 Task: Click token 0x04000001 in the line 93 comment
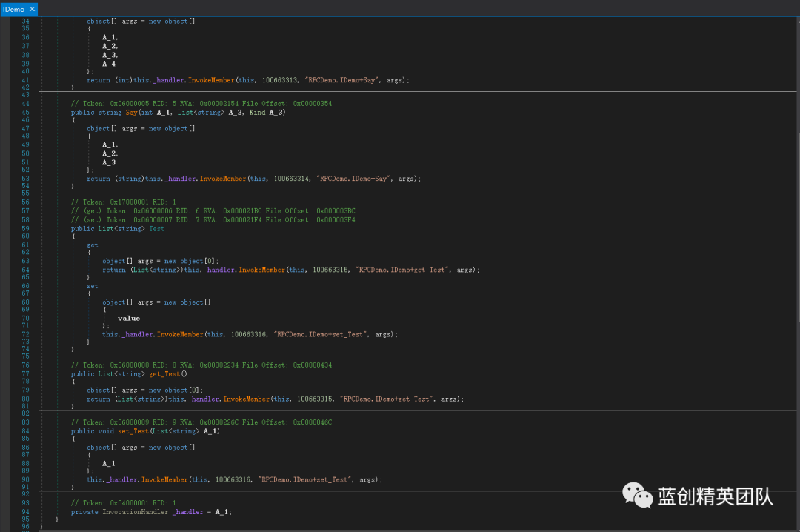129,503
